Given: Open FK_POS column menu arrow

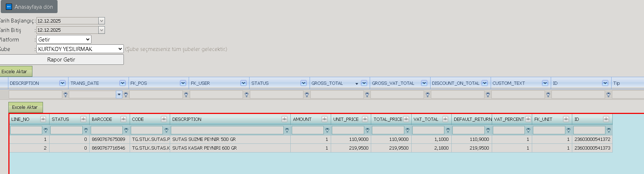Looking at the screenshot, I should (x=183, y=83).
